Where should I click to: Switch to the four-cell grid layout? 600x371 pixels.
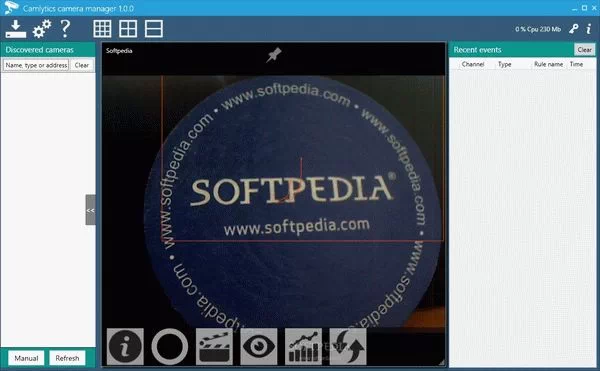tap(128, 29)
